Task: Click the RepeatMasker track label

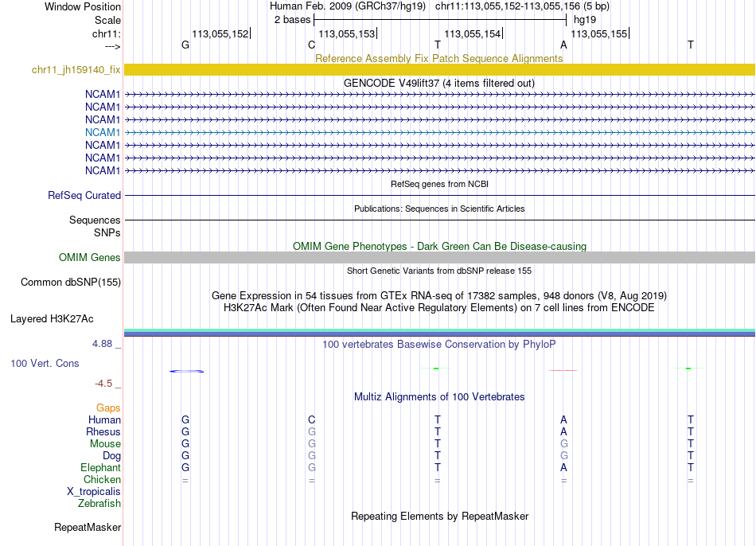Action: (88, 527)
